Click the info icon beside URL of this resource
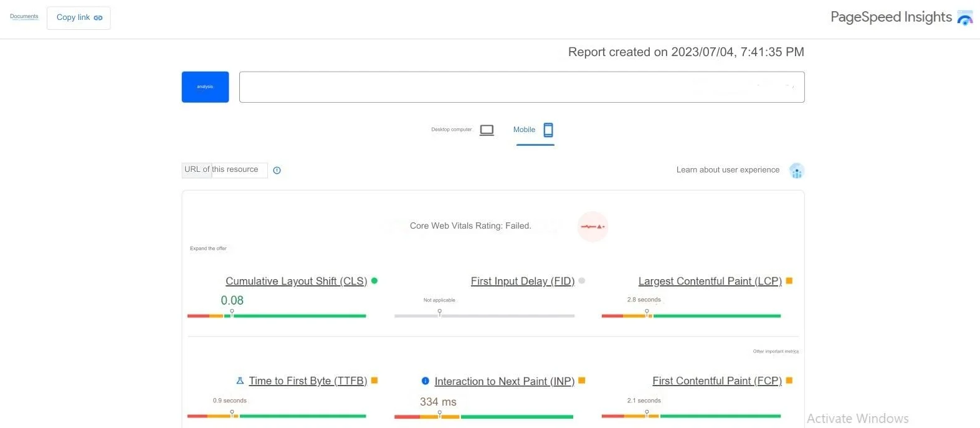 277,170
